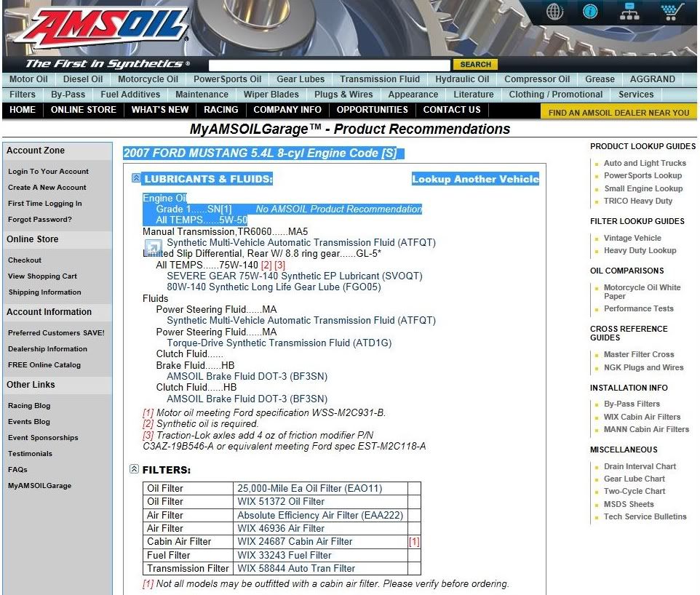Open the OPPORTUNITIES navigation tab

[373, 110]
